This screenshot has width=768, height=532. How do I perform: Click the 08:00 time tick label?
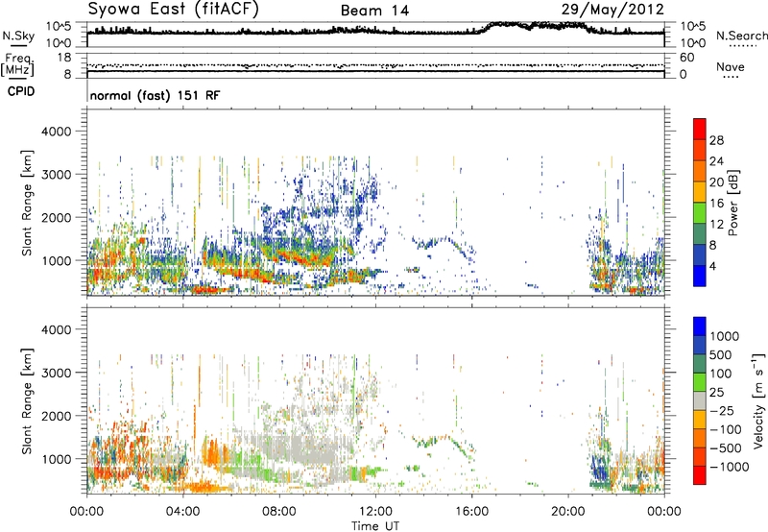[279, 512]
